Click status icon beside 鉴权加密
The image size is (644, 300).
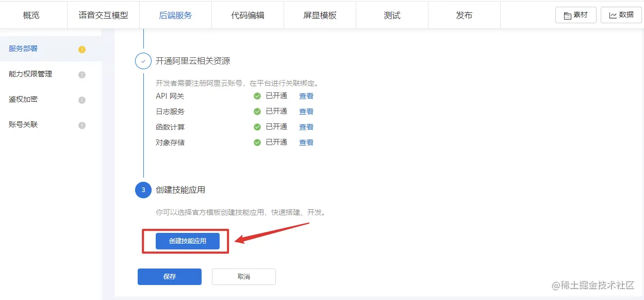point(81,100)
